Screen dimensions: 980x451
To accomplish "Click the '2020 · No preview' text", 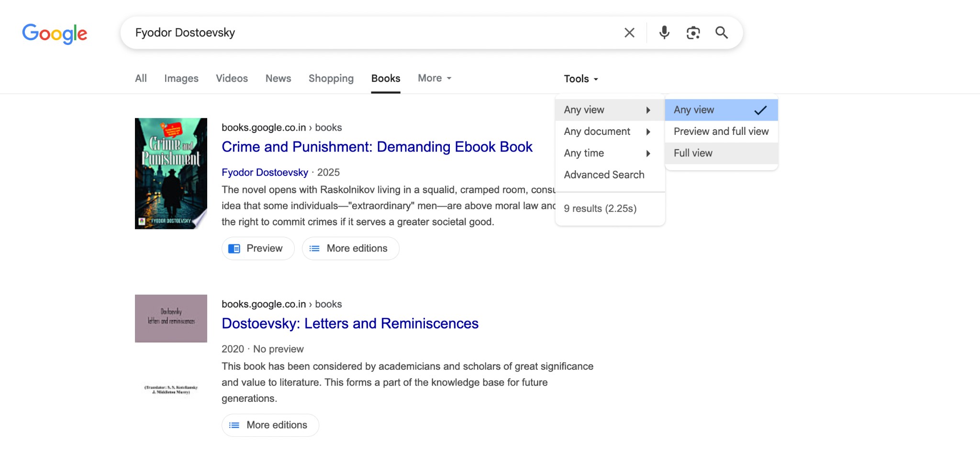I will pyautogui.click(x=262, y=349).
